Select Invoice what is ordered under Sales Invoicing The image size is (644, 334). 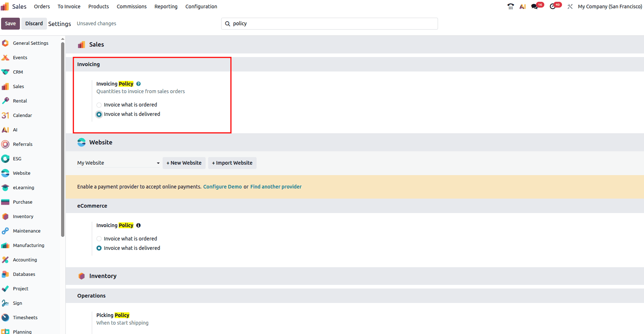coord(99,105)
